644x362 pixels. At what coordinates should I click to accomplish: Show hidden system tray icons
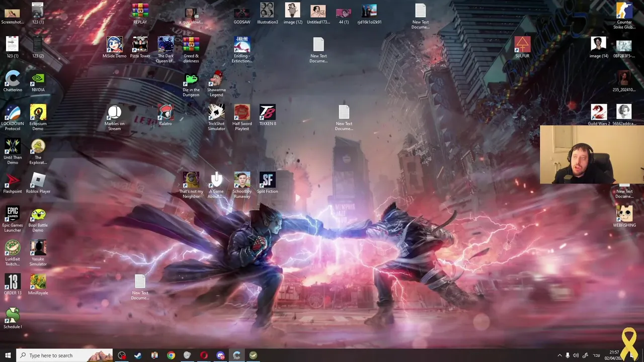pos(559,355)
